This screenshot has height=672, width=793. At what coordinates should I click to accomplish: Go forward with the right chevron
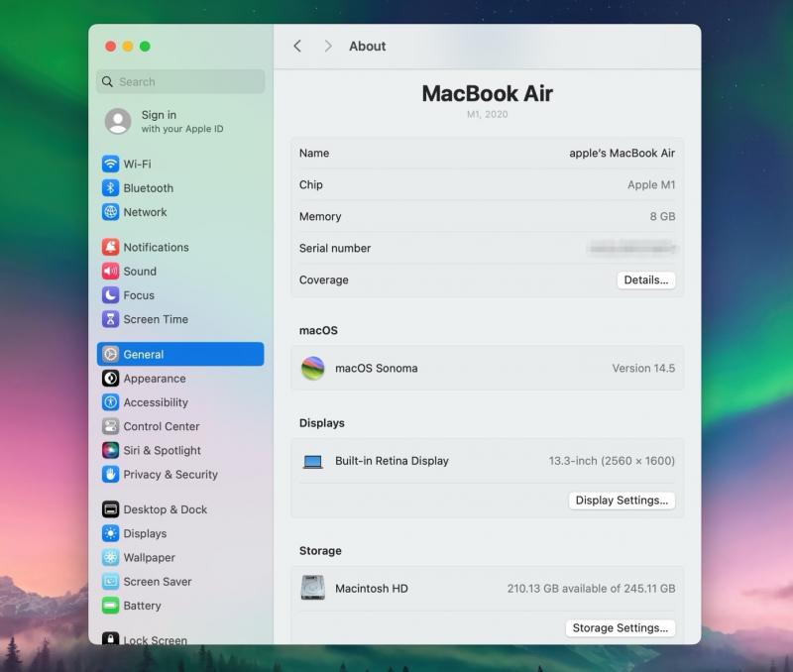328,47
